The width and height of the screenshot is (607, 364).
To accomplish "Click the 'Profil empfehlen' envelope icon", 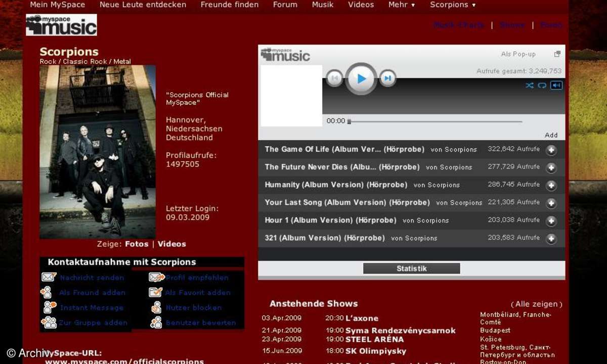I will pyautogui.click(x=157, y=277).
